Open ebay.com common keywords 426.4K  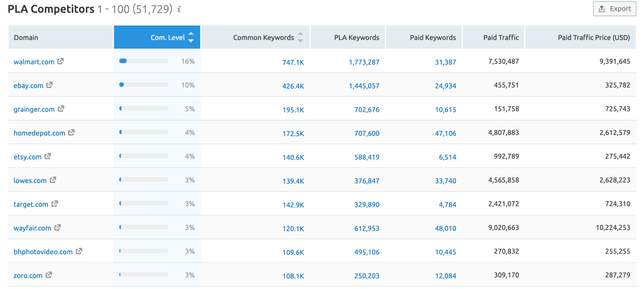point(293,86)
